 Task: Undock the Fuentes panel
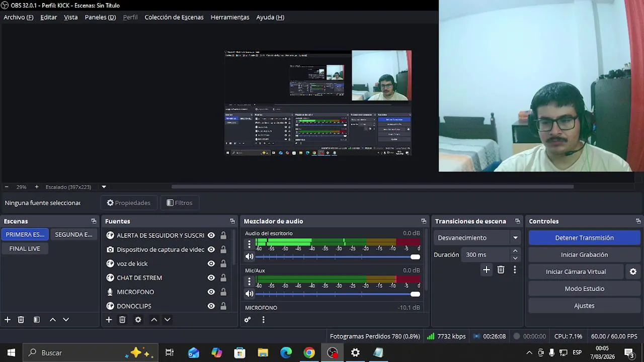[x=232, y=221]
